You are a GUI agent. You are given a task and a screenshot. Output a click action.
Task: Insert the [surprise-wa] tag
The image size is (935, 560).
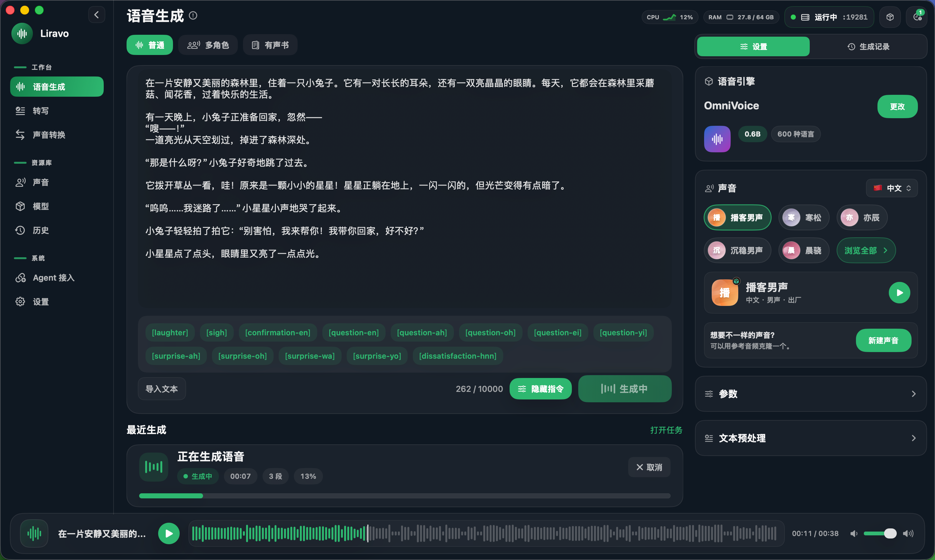pos(310,356)
